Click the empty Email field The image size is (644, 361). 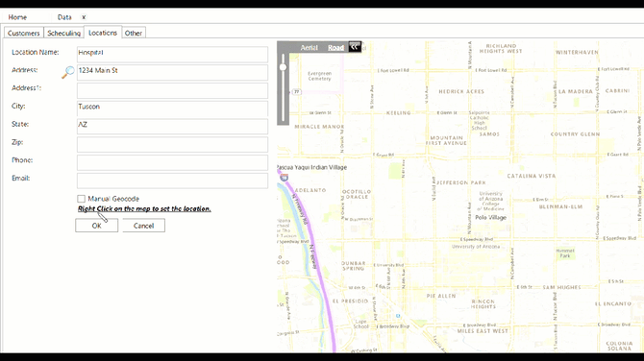(172, 180)
